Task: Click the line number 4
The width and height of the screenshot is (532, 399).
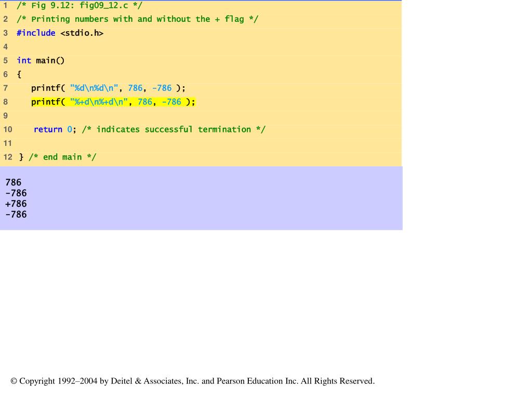Action: [5, 47]
